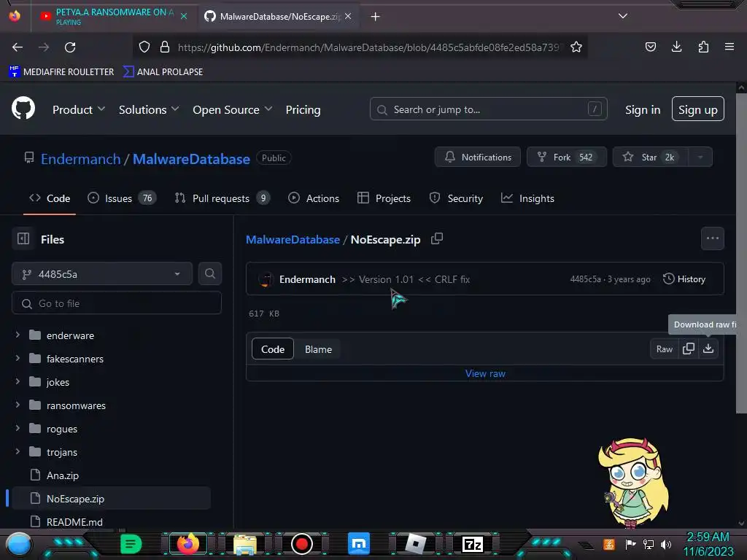747x560 pixels.
Task: Select README.md in file tree
Action: point(74,522)
